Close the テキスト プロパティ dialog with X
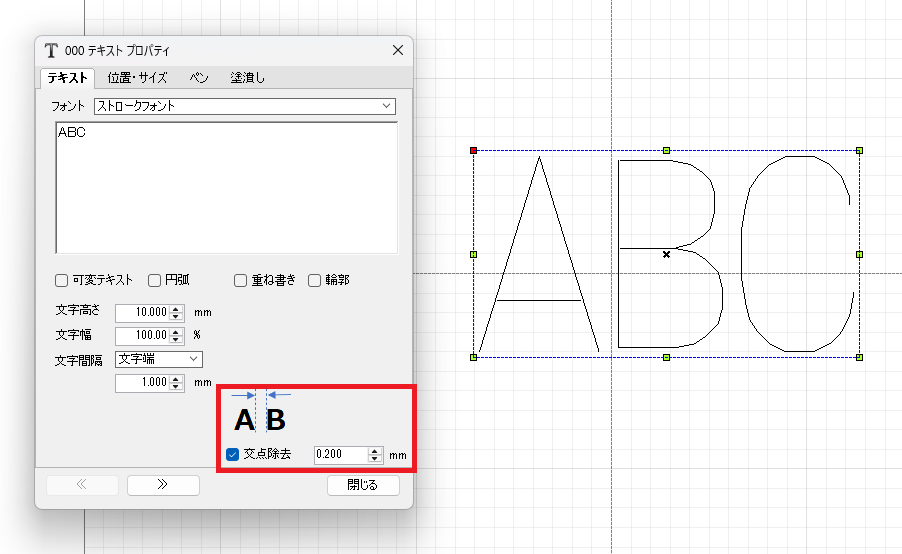Image resolution: width=902 pixels, height=554 pixels. pos(398,50)
